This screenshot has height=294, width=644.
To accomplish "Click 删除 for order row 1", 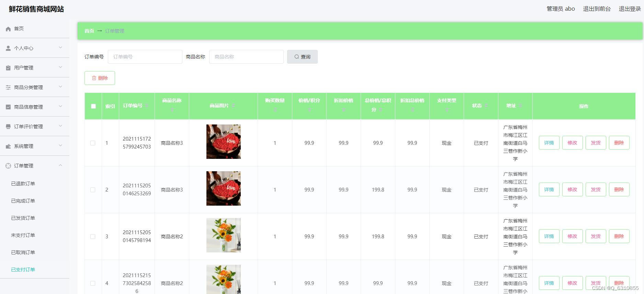I will (619, 143).
